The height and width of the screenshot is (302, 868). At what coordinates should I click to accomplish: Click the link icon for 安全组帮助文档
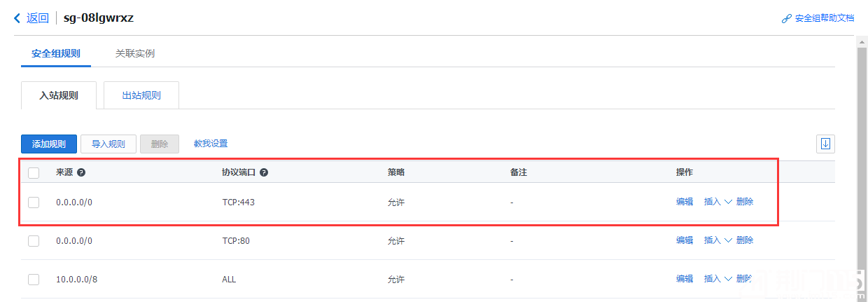click(786, 18)
